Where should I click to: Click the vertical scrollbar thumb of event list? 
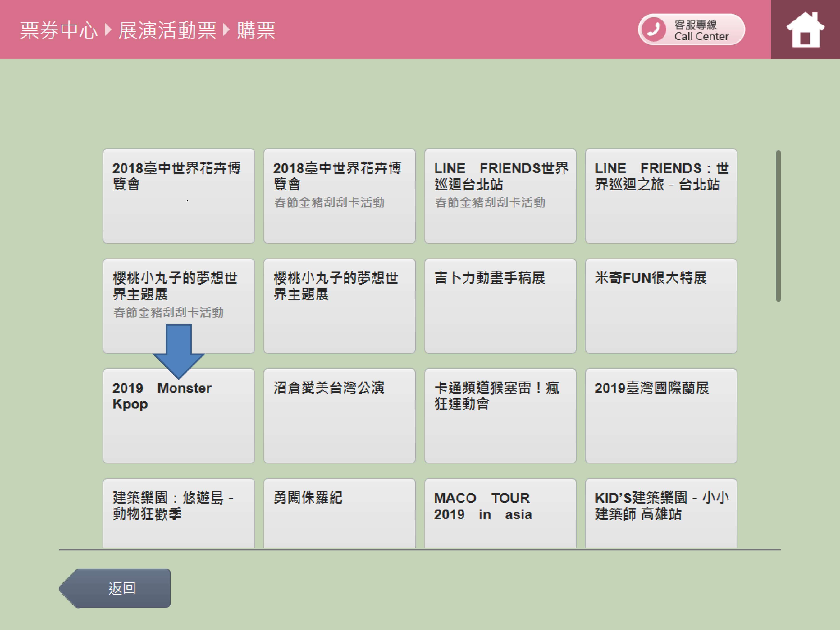coord(778,226)
